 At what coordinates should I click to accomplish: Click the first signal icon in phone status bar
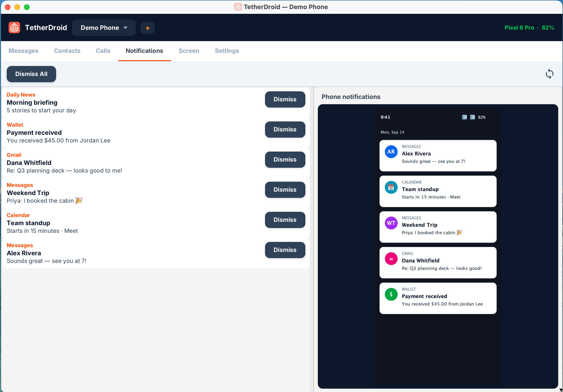pyautogui.click(x=464, y=117)
